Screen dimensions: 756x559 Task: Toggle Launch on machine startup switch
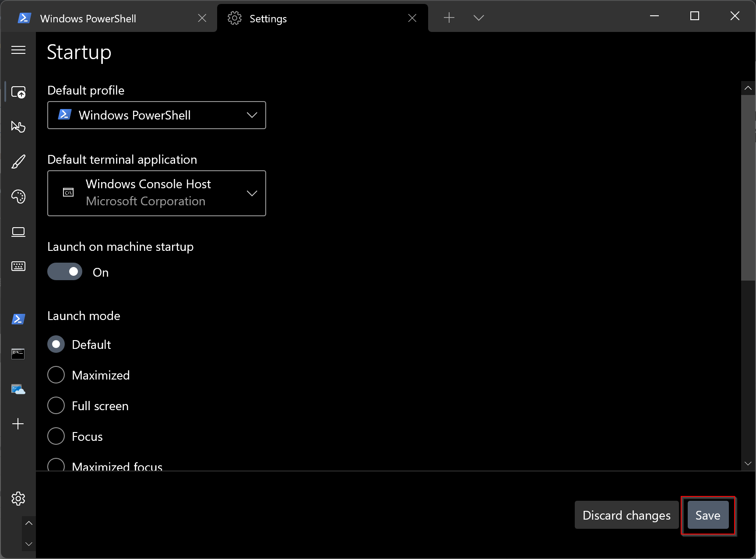65,272
